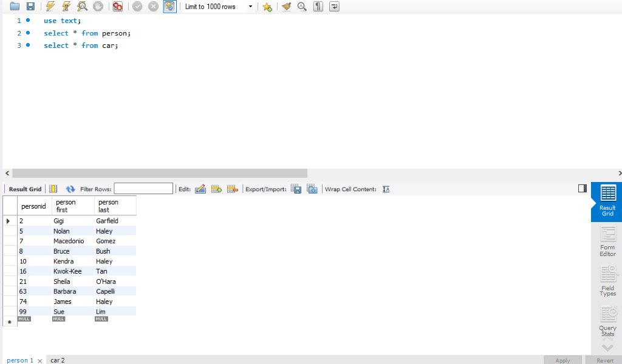Image resolution: width=622 pixels, height=364 pixels.
Task: Focus the Filter Rows input
Action: [143, 189]
